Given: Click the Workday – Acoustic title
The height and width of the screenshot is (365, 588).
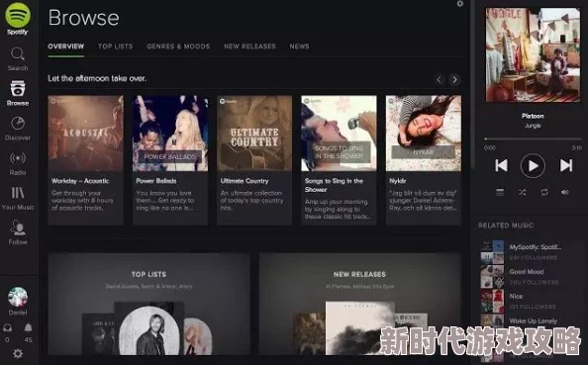Looking at the screenshot, I should (80, 181).
